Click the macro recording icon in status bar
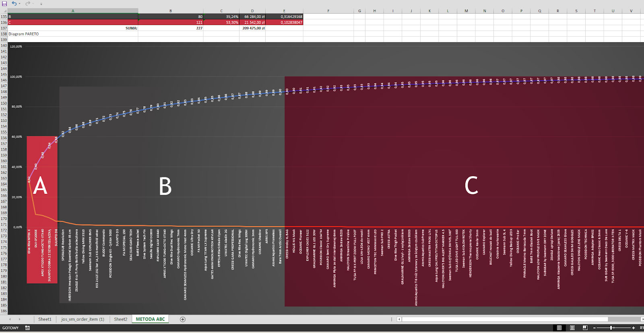644x333 pixels. coord(27,328)
